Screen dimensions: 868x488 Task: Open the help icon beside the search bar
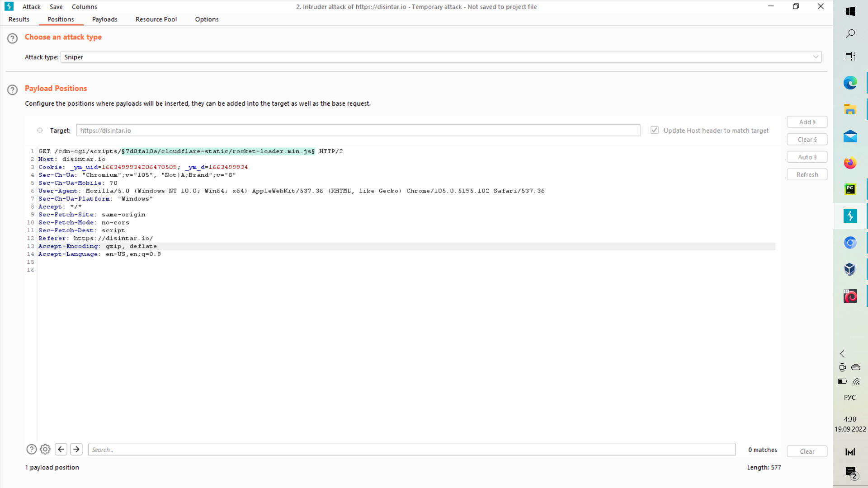[x=32, y=450]
